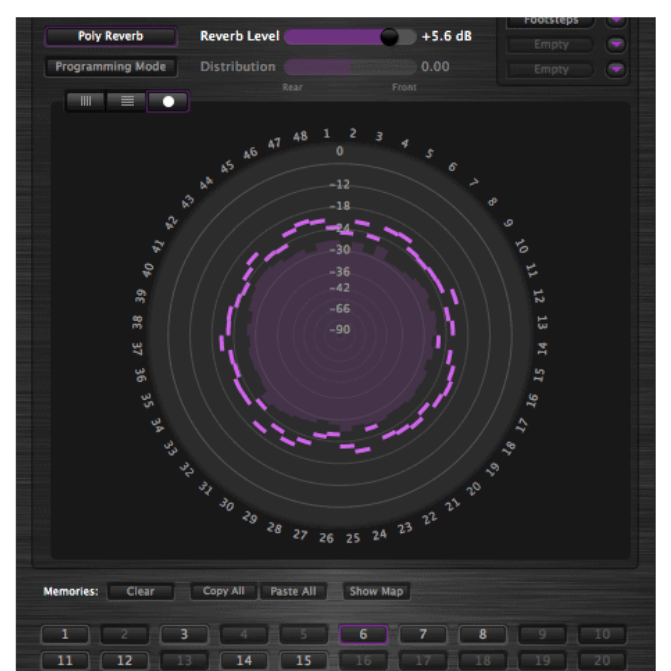671x671 pixels.
Task: Expand the first Empty slot dropdown arrow
Action: coord(616,44)
